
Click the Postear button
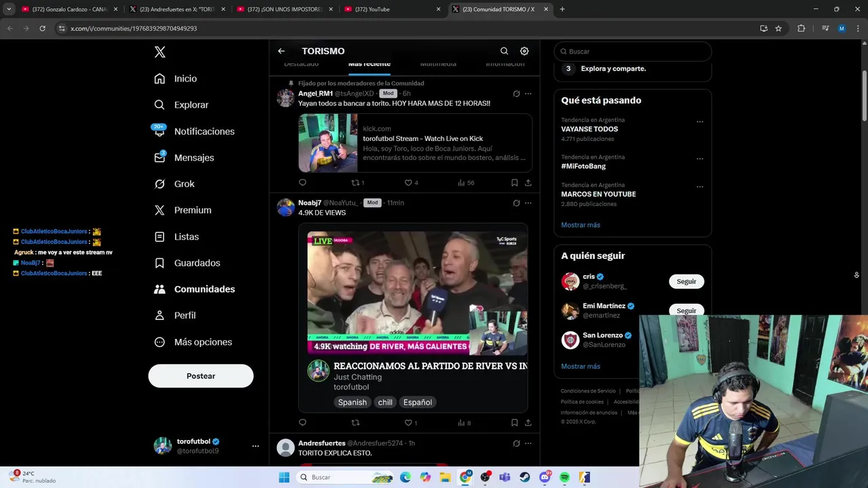tap(201, 376)
